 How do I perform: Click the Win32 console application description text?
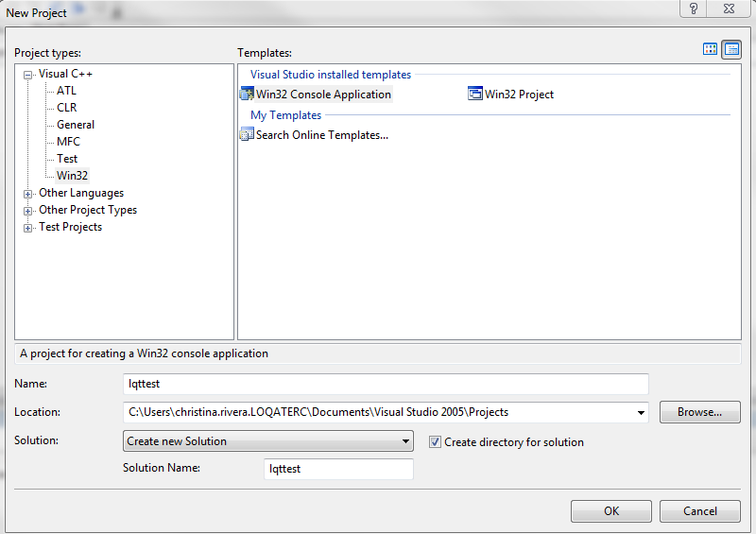tap(144, 353)
